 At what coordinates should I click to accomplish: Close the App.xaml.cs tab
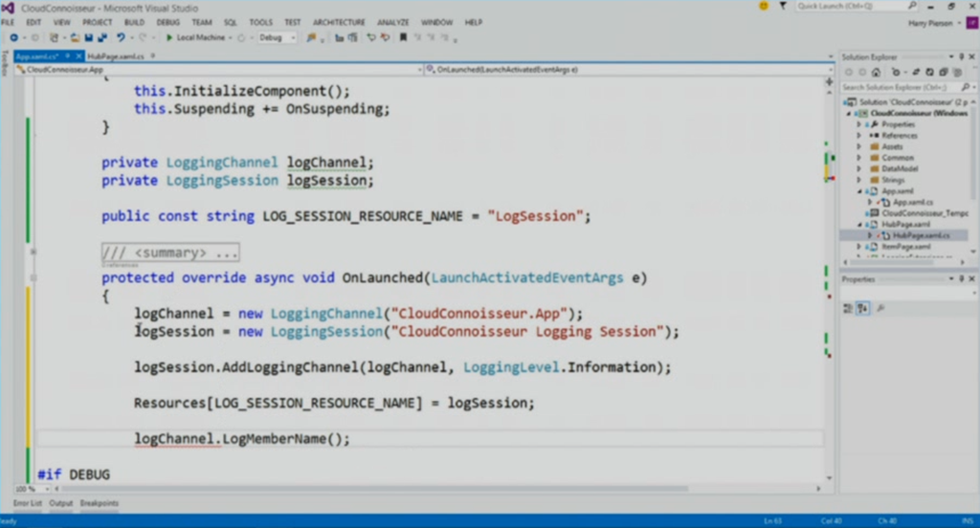click(78, 56)
